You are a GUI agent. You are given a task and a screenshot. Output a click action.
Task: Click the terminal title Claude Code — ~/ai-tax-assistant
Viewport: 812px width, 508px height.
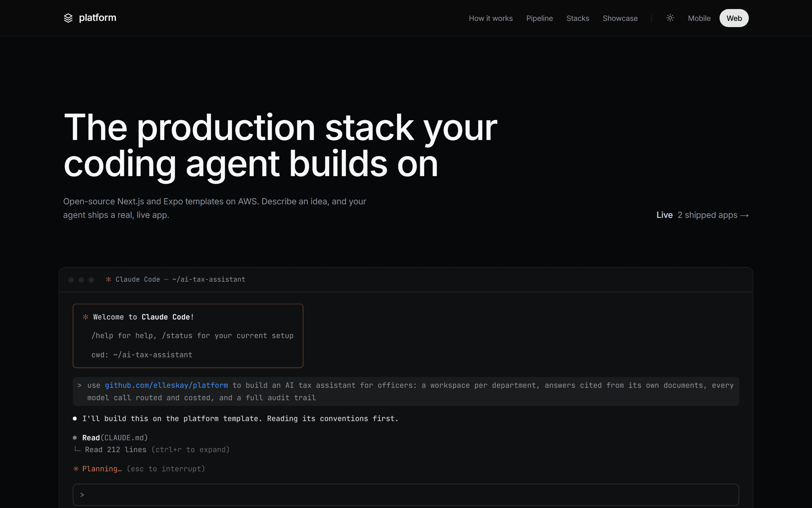tap(180, 279)
